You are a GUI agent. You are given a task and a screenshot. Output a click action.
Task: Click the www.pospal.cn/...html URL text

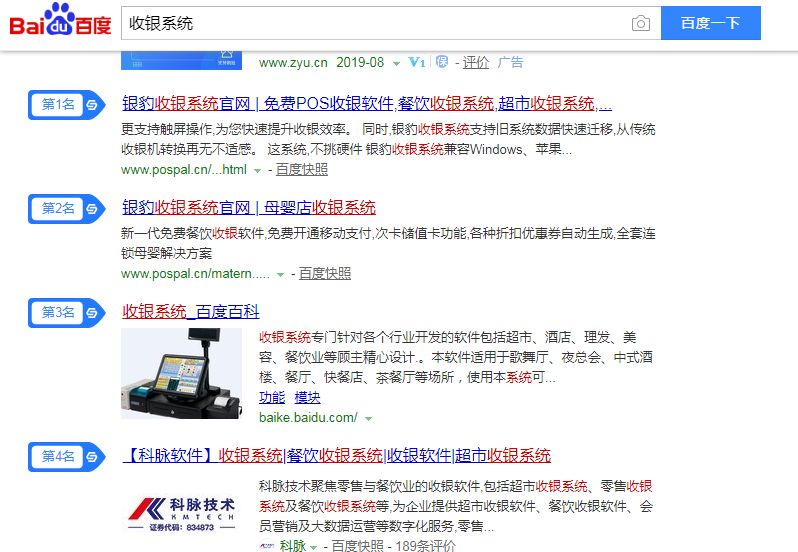tap(184, 170)
